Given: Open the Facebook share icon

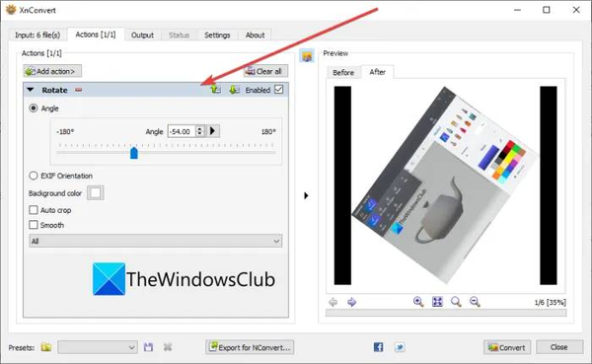Looking at the screenshot, I should click(378, 347).
